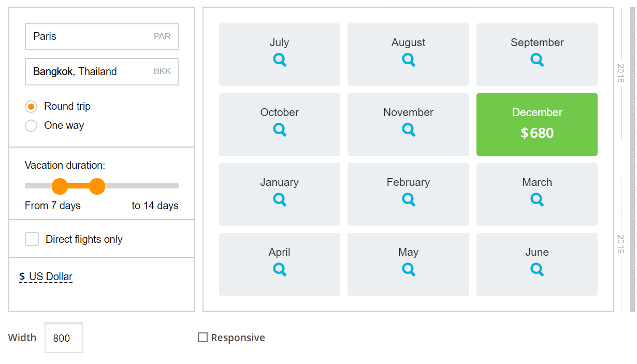Image resolution: width=637 pixels, height=364 pixels.
Task: Click the $680 price text
Action: [x=537, y=133]
